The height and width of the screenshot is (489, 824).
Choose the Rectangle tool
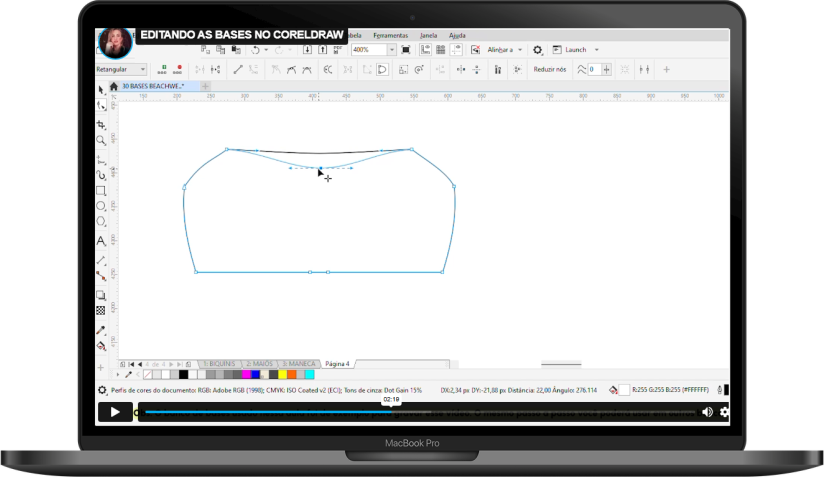click(101, 190)
